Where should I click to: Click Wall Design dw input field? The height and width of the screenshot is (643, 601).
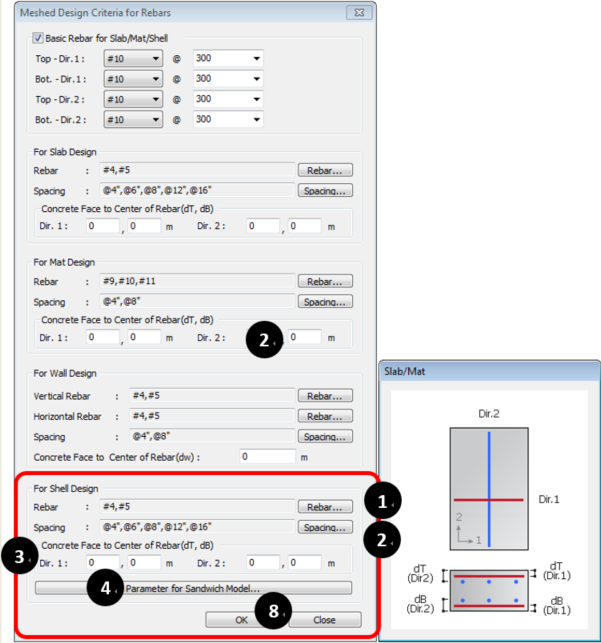tap(267, 456)
